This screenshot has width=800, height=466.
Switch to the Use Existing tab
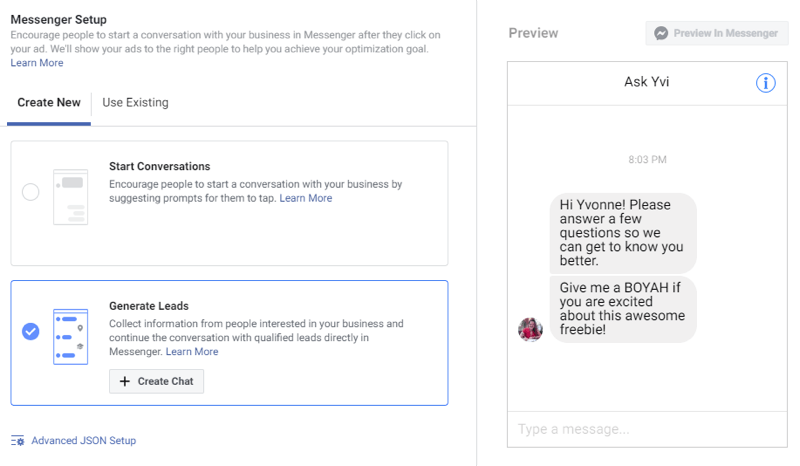tap(135, 103)
